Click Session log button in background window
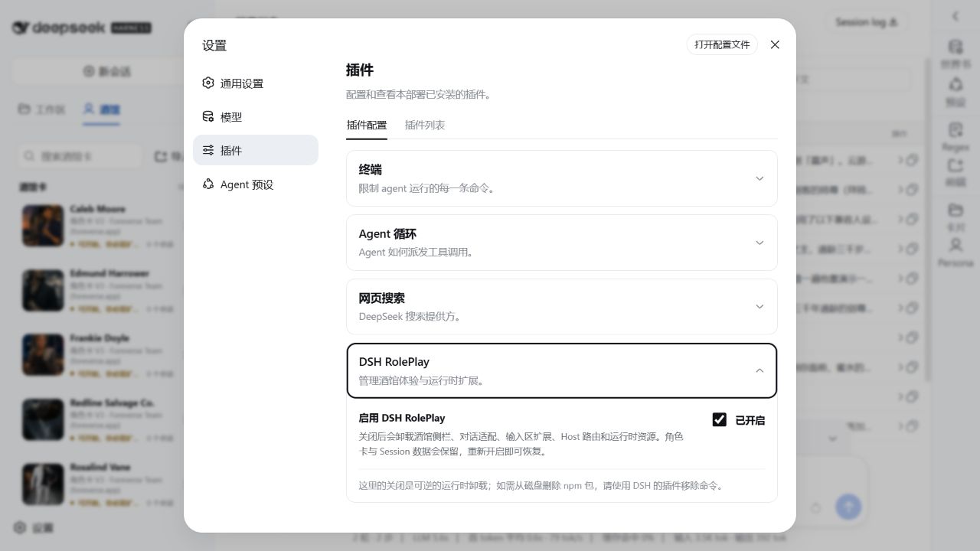Screen dimensions: 980x551 (x=866, y=22)
